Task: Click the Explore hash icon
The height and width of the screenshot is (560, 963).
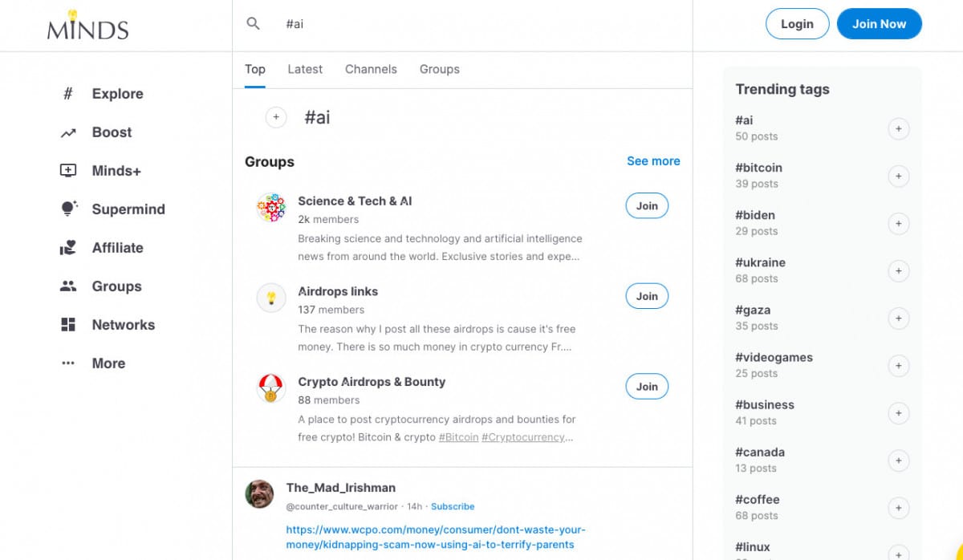Action: (68, 94)
